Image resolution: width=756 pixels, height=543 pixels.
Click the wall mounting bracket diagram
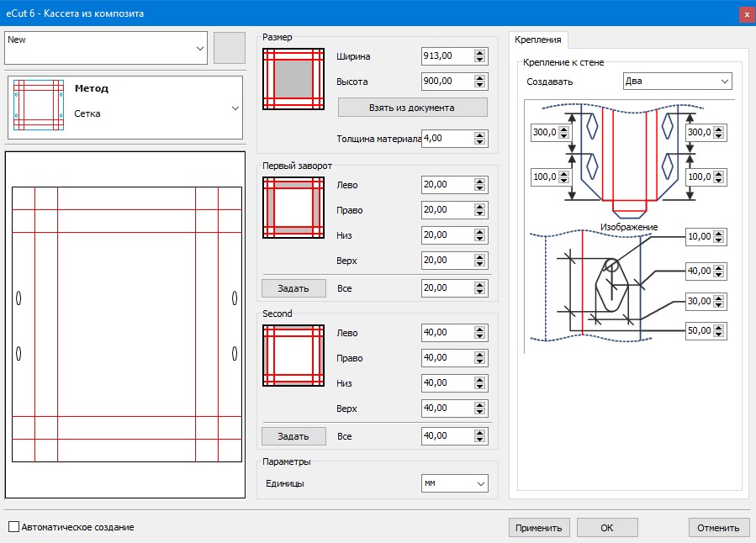tap(631, 159)
